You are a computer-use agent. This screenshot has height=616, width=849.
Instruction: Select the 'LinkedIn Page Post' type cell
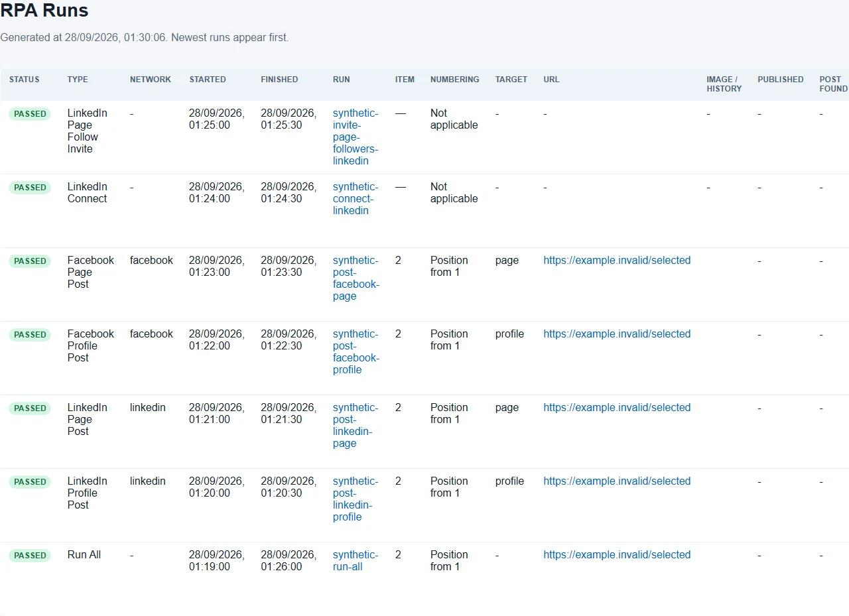(x=87, y=420)
